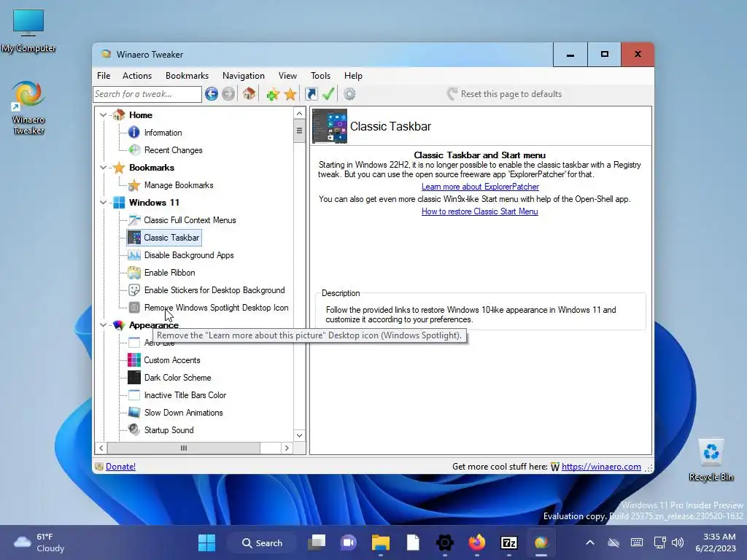The width and height of the screenshot is (747, 560).
Task: Select Enable Stickers for Desktop Background
Action: coord(214,290)
